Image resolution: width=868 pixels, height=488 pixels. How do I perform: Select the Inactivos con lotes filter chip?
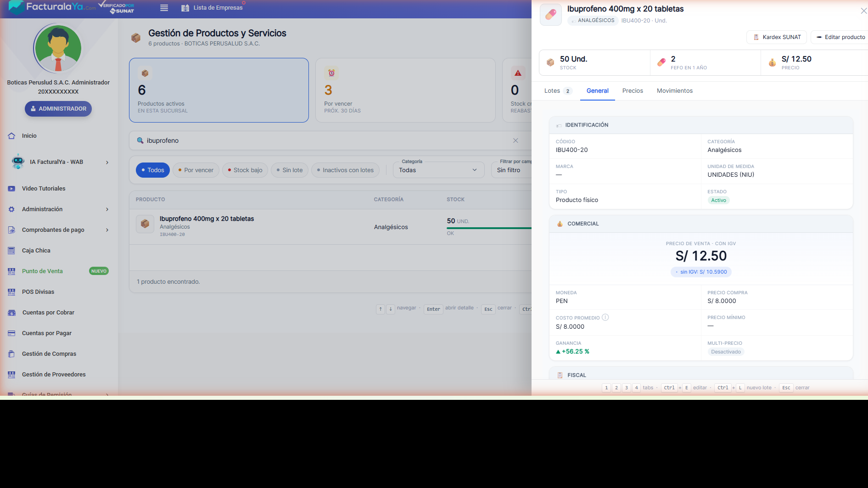click(x=346, y=170)
